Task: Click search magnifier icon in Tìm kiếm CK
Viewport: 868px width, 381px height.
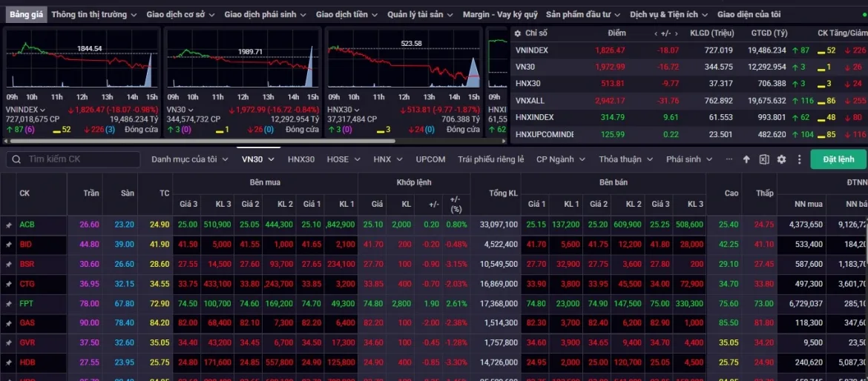Action: 18,159
